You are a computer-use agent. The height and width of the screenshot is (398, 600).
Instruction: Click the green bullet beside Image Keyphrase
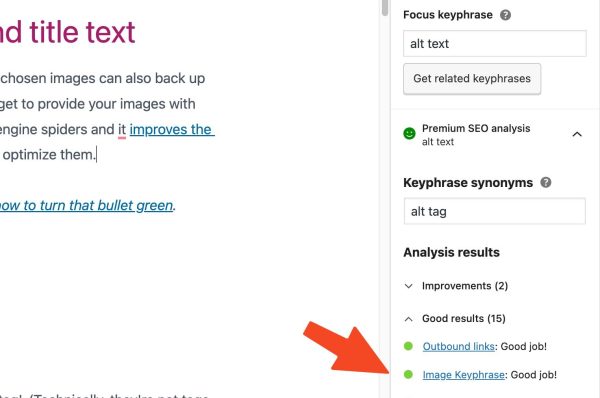point(408,374)
